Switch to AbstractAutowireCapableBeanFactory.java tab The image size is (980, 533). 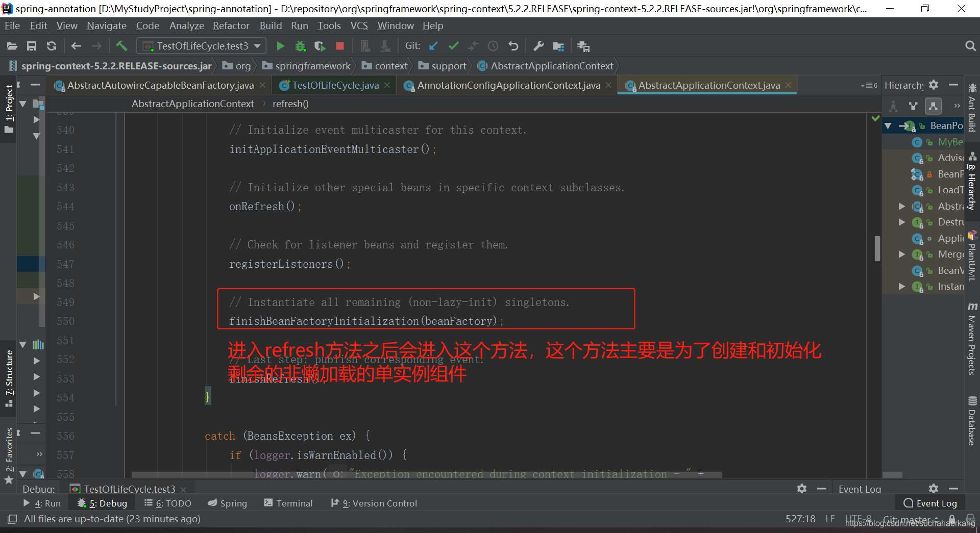[x=160, y=85]
